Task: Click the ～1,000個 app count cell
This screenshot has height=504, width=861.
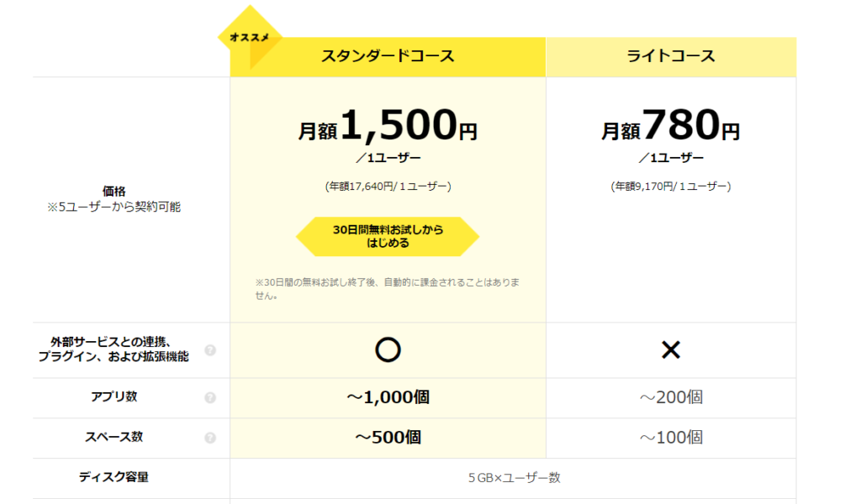Action: point(388,397)
